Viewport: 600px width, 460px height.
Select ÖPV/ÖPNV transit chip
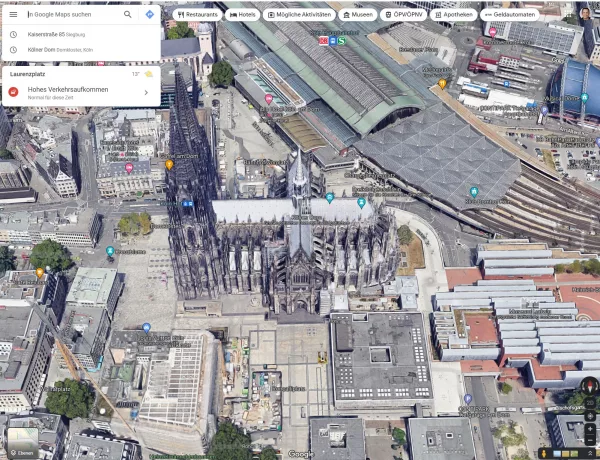pyautogui.click(x=403, y=15)
